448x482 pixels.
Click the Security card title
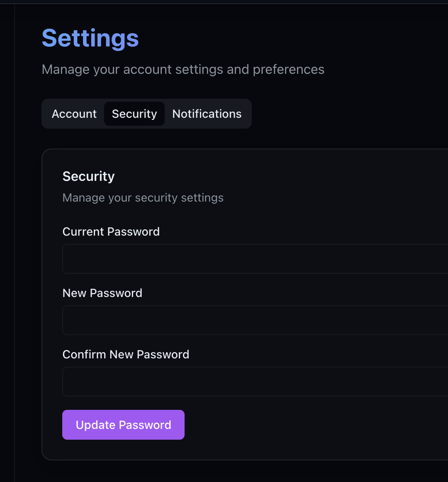coord(88,176)
